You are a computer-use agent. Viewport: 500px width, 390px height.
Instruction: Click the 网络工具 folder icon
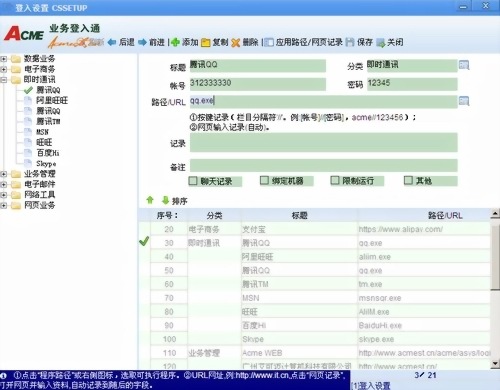pyautogui.click(x=16, y=195)
